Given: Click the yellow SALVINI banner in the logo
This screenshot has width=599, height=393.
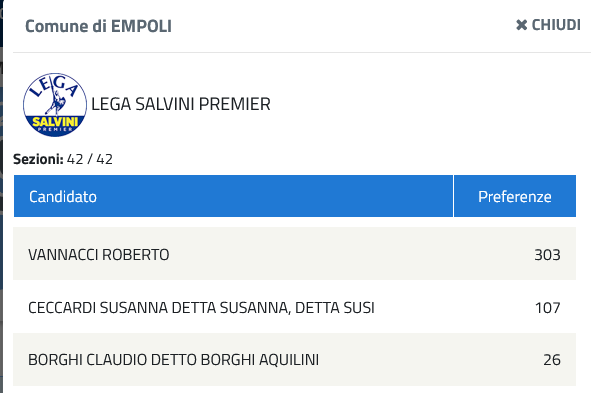Looking at the screenshot, I should (x=55, y=122).
